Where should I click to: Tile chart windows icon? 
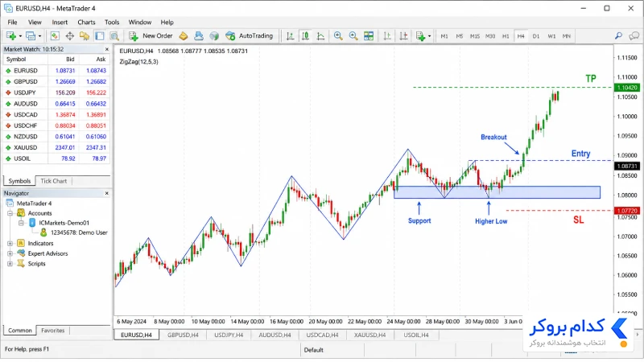[369, 36]
